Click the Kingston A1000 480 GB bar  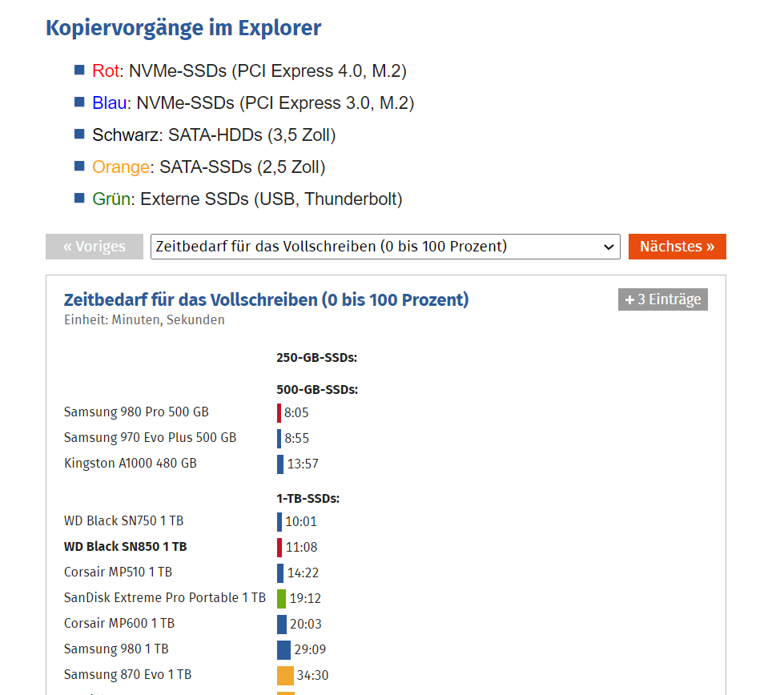[280, 464]
